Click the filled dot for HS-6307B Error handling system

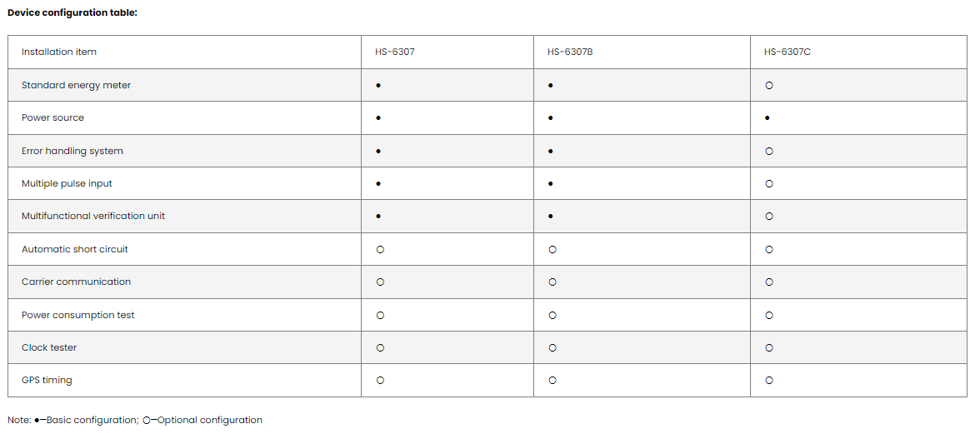coord(551,152)
